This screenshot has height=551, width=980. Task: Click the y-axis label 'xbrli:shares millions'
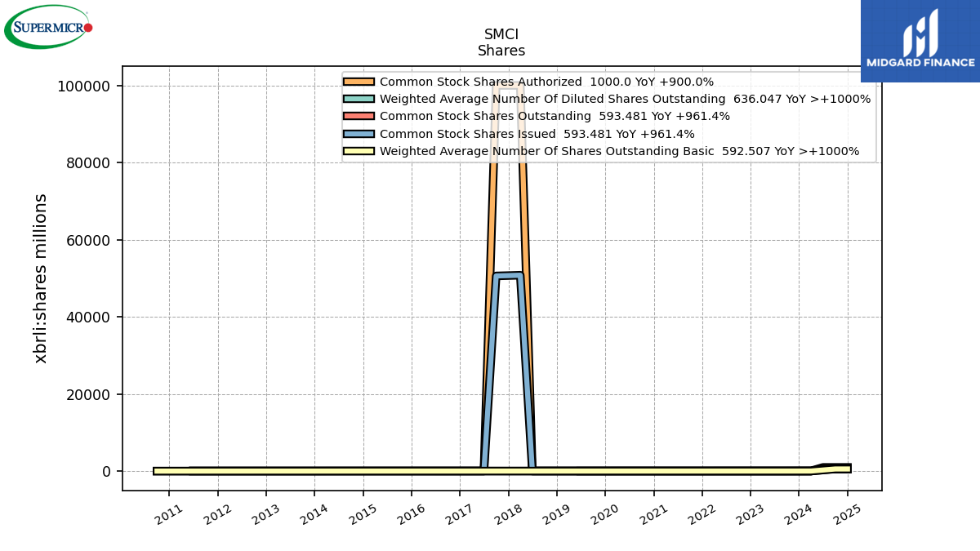(x=41, y=278)
